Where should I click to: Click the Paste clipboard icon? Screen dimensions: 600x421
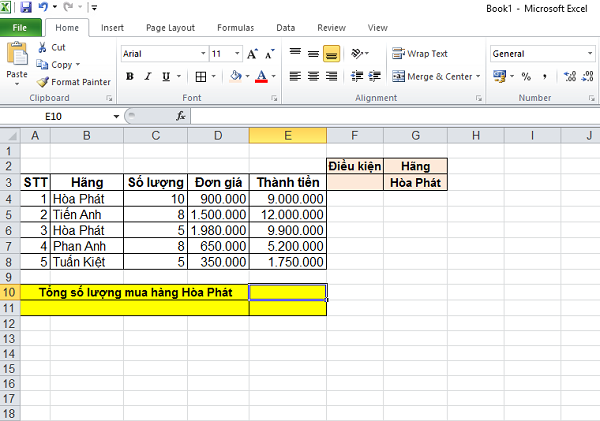(x=17, y=55)
